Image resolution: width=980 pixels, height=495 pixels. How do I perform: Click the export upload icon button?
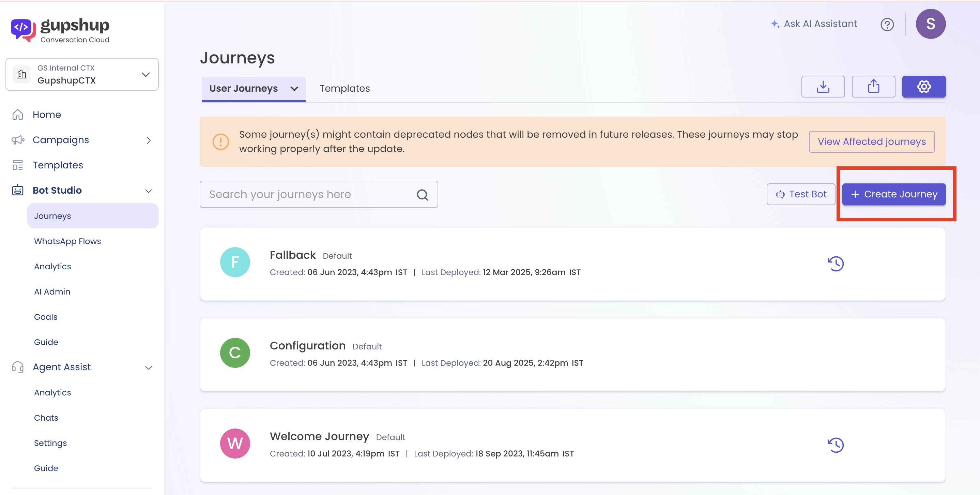point(873,86)
